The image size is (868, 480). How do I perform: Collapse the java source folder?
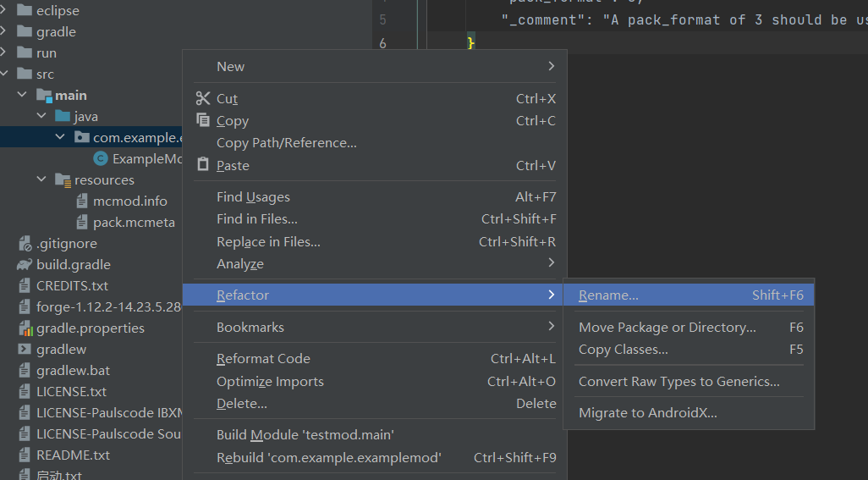pyautogui.click(x=41, y=117)
